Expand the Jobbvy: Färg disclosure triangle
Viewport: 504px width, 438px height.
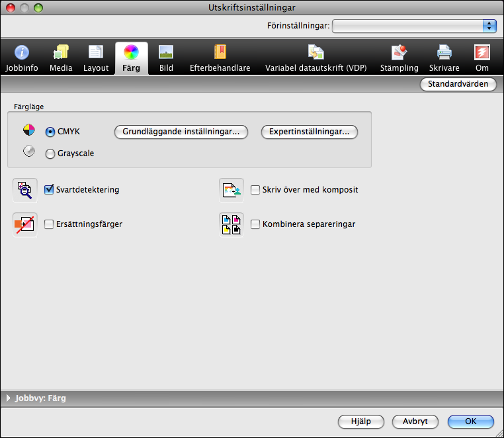9,398
